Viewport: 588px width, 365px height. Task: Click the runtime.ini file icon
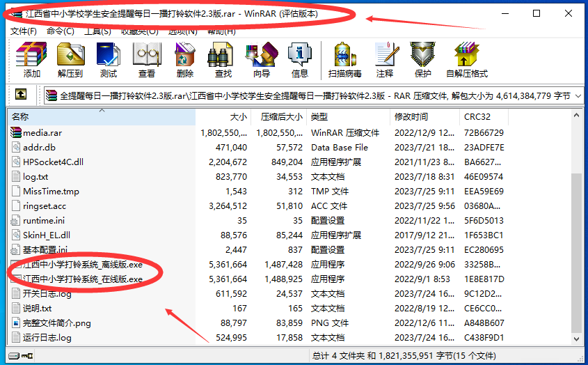pos(16,220)
